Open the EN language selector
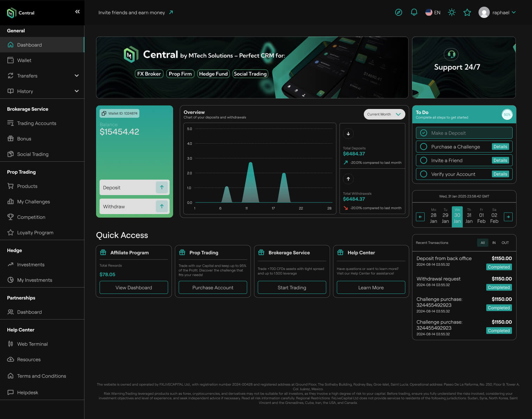 pyautogui.click(x=433, y=12)
